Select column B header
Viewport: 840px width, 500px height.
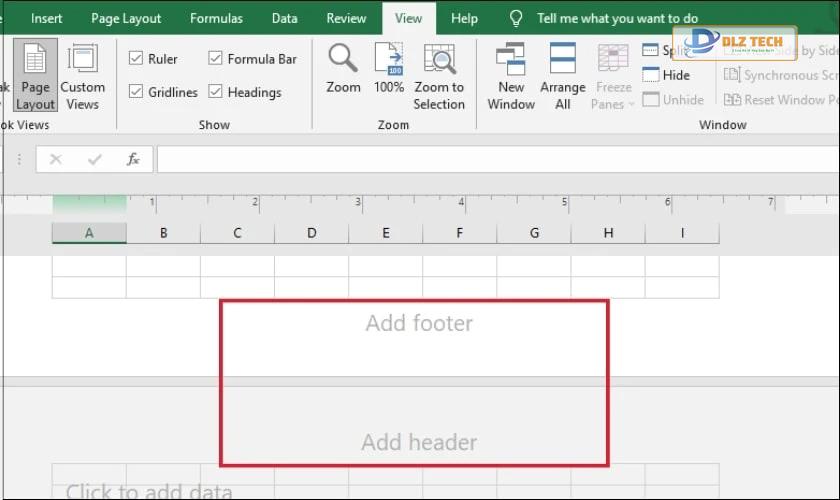[x=163, y=233]
